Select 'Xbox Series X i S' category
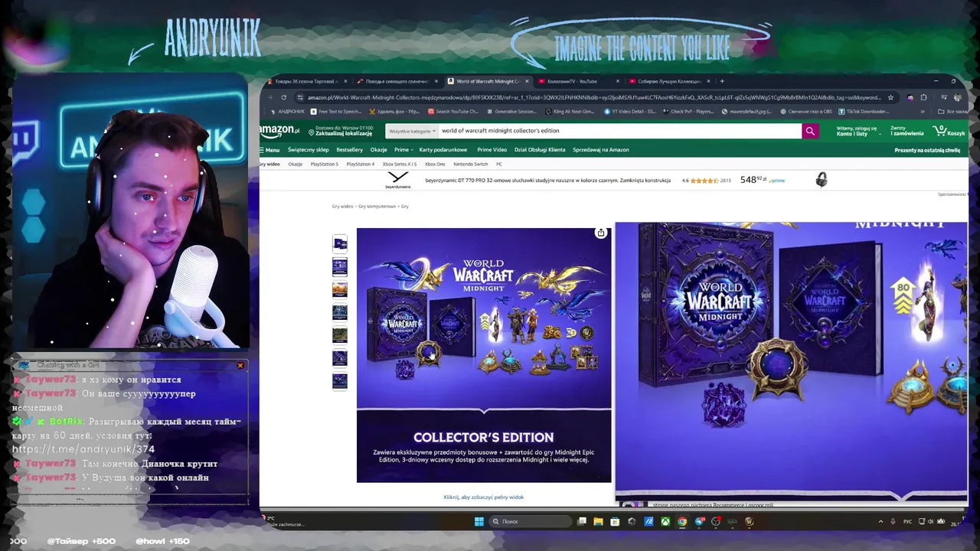 point(400,164)
